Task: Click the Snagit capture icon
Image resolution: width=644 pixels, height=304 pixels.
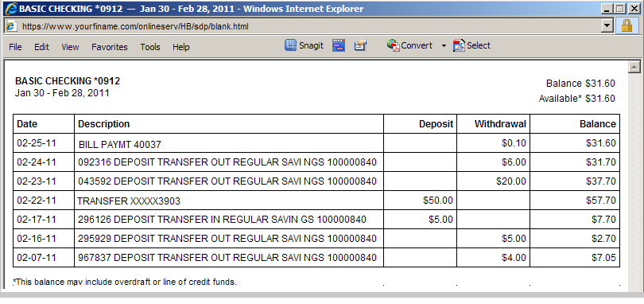Action: click(x=290, y=45)
